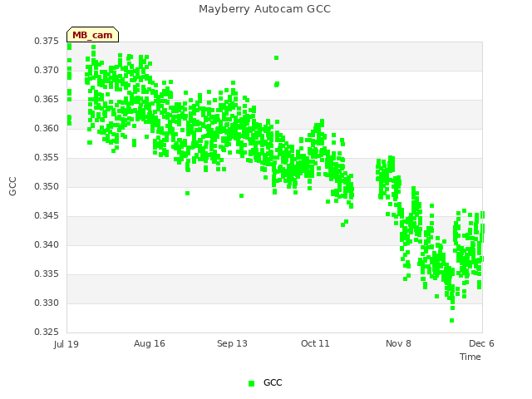Click the Aug 16 x-axis label
532x399 pixels.
click(150, 343)
